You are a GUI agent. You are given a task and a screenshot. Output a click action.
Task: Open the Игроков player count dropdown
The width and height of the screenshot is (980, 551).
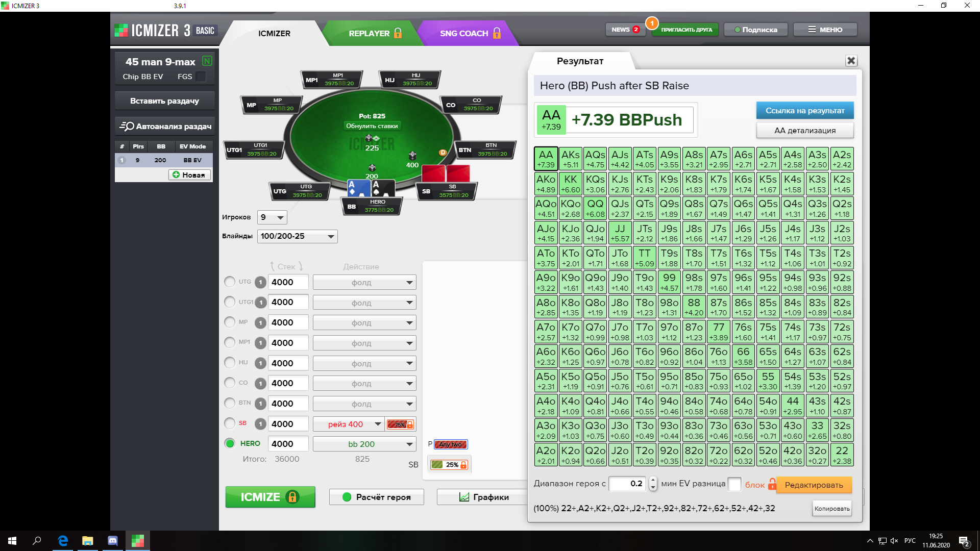272,217
